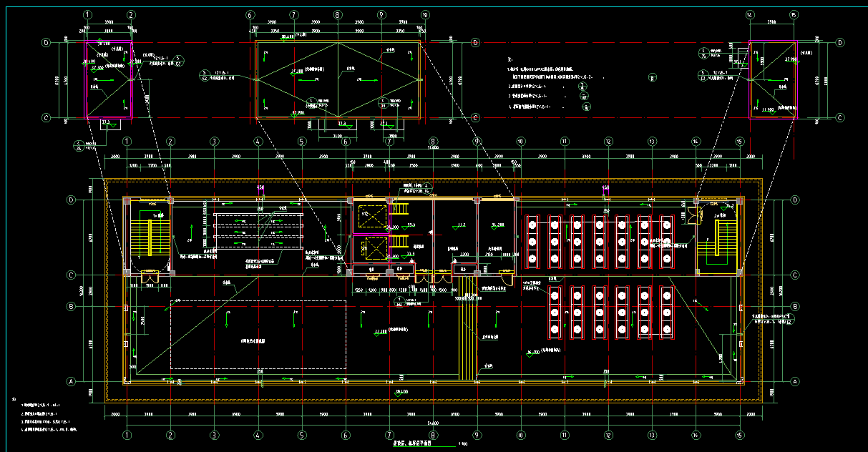The width and height of the screenshot is (868, 452).
Task: Click the circled detail symbol beside the first note
Action: pos(652,77)
